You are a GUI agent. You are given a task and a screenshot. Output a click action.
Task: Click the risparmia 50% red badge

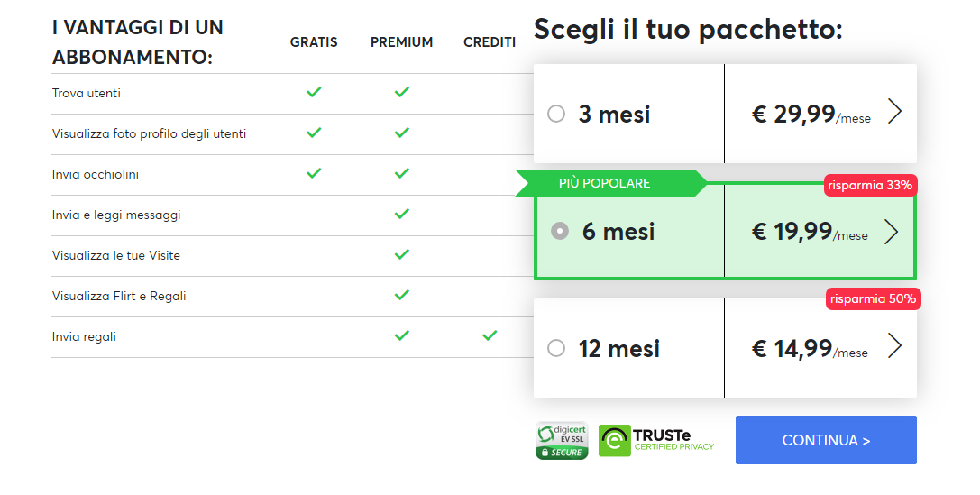point(873,298)
